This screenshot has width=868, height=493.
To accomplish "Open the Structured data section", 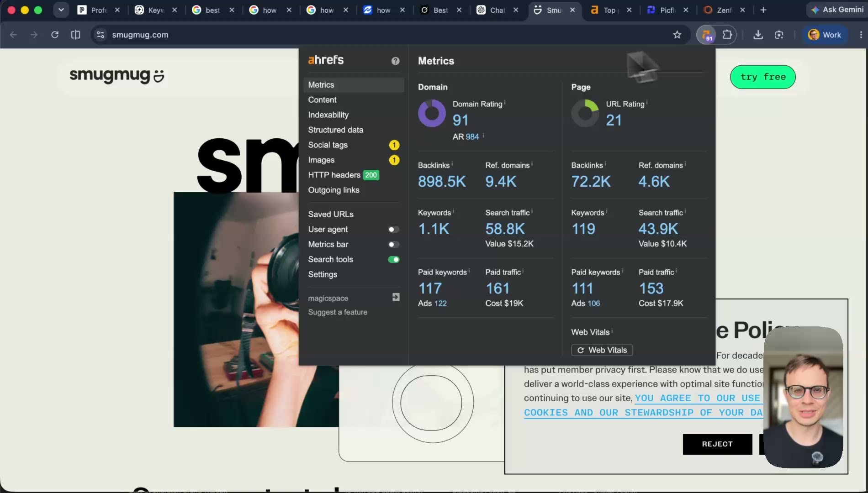I will [336, 130].
